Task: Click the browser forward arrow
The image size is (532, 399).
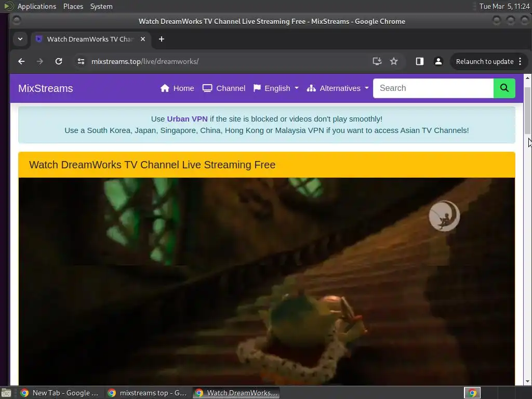Action: [39, 61]
